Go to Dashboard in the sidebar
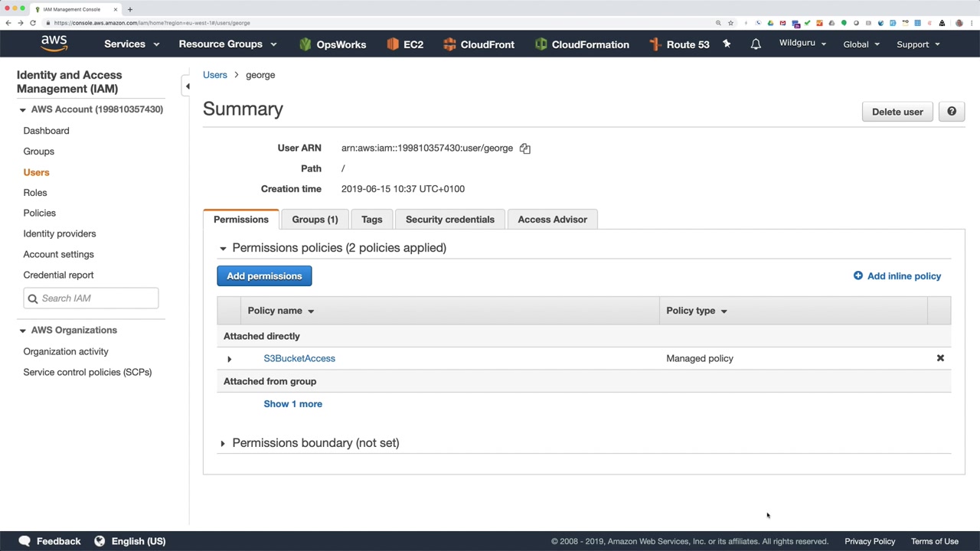 tap(46, 131)
